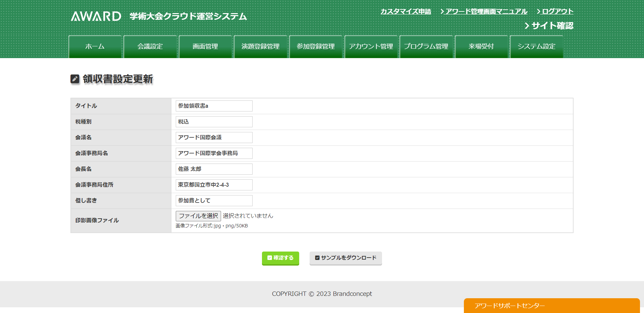Focus the 会長名 field with 佐藤 太郎
This screenshot has width=644, height=313.
[214, 169]
